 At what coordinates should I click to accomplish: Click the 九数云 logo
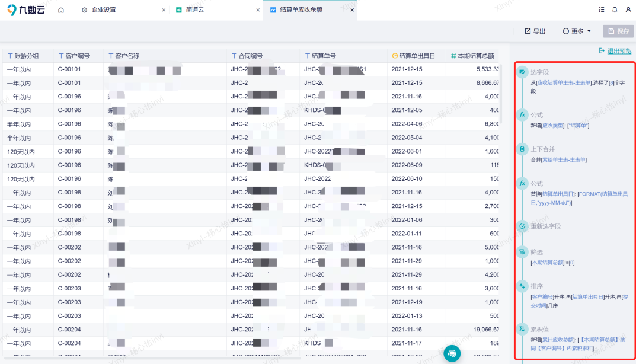point(26,9)
